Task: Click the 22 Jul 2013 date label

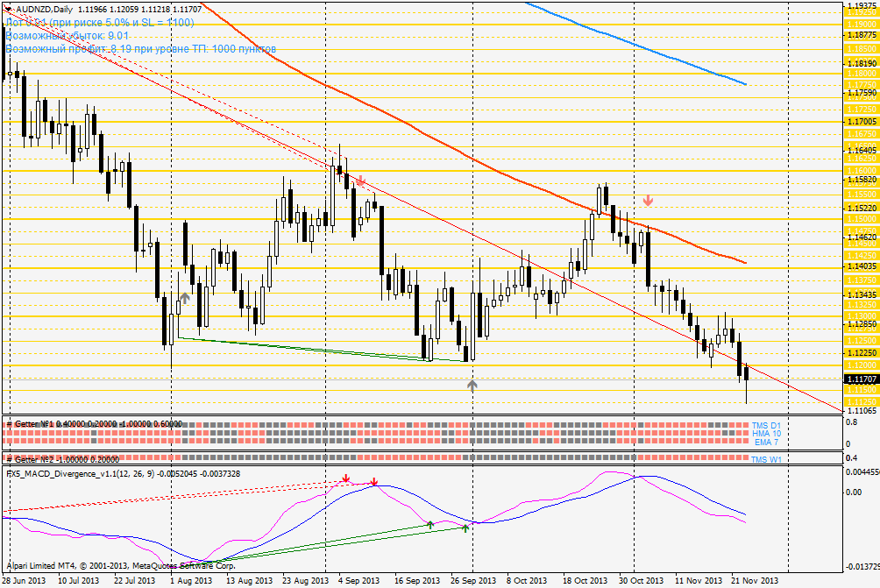Action: (x=134, y=581)
